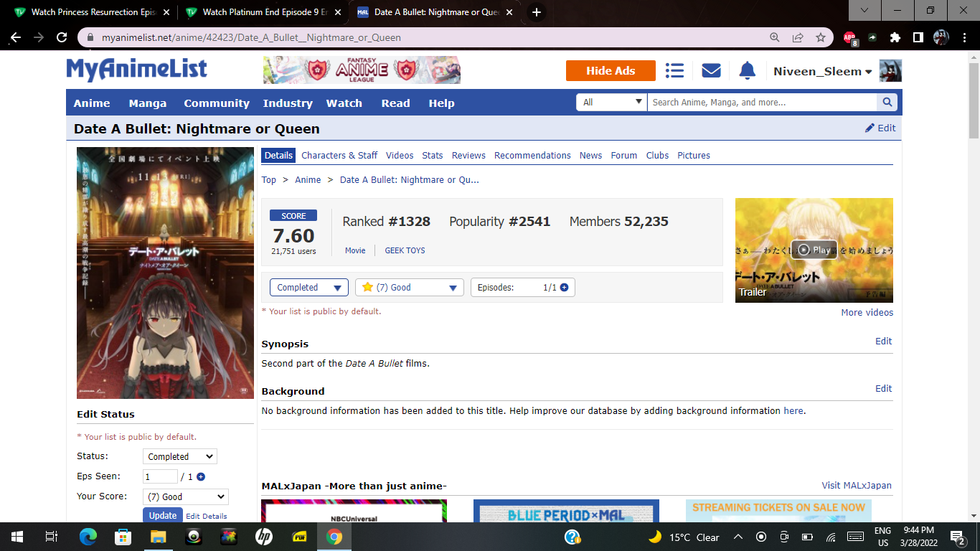Open a new browser tab

pos(536,12)
